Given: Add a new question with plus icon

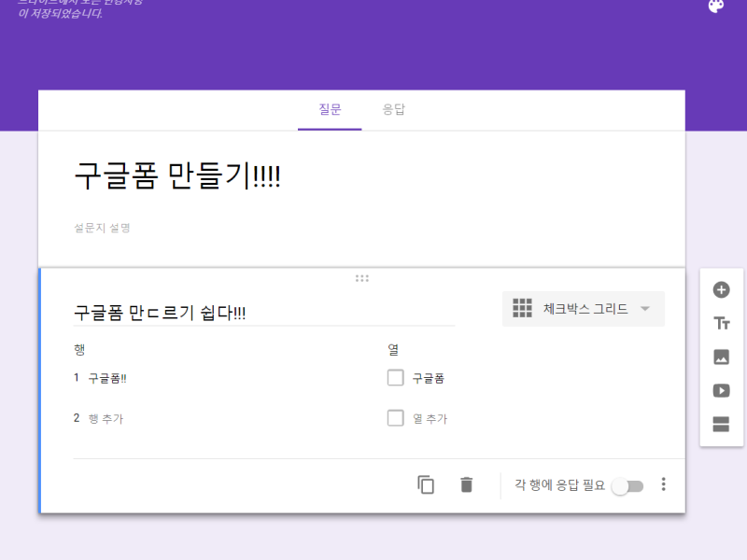Looking at the screenshot, I should (721, 289).
